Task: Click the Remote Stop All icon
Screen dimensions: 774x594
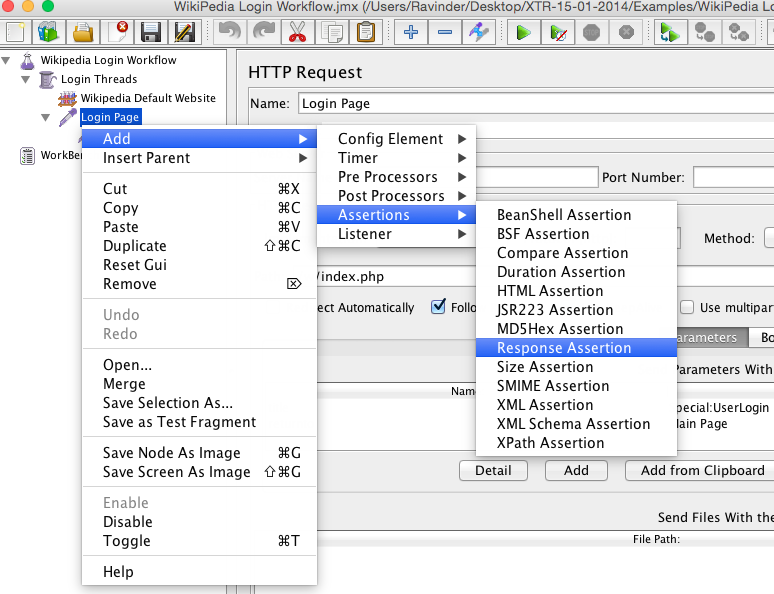Action: (x=704, y=32)
